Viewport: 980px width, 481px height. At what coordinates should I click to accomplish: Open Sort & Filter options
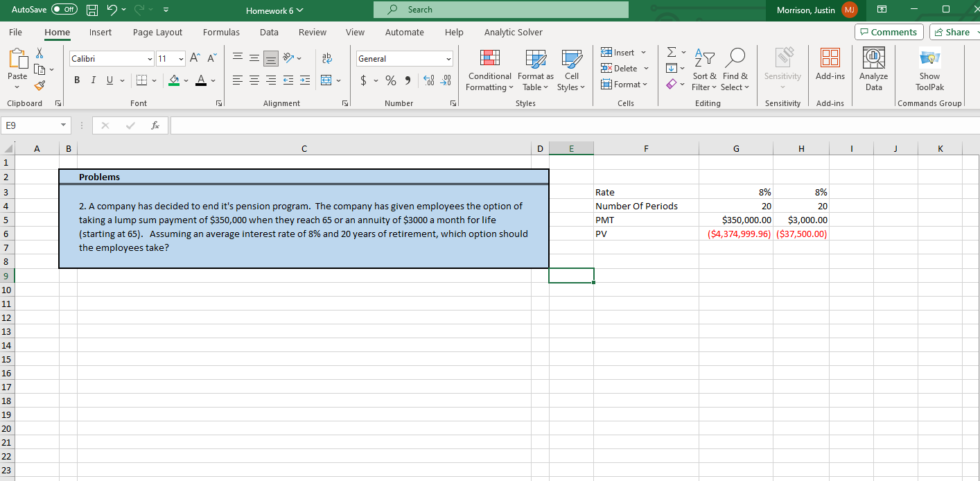tap(704, 69)
